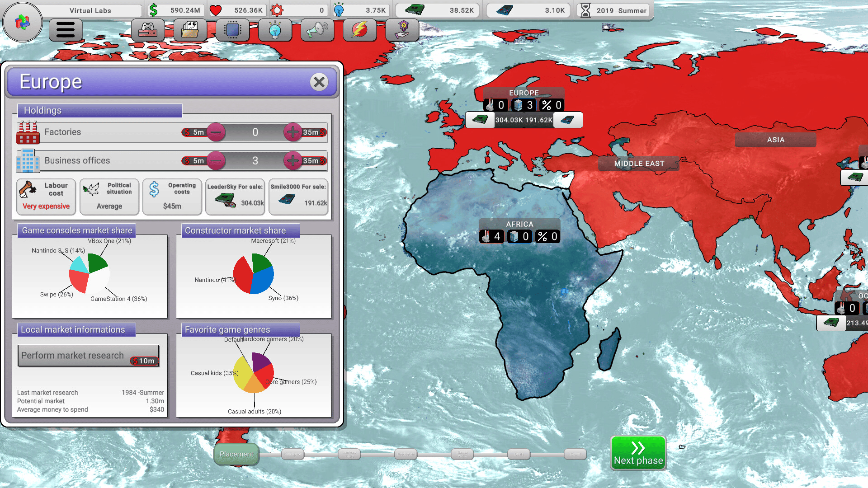Image resolution: width=868 pixels, height=488 pixels.
Task: Select the Production phase step
Action: click(406, 454)
